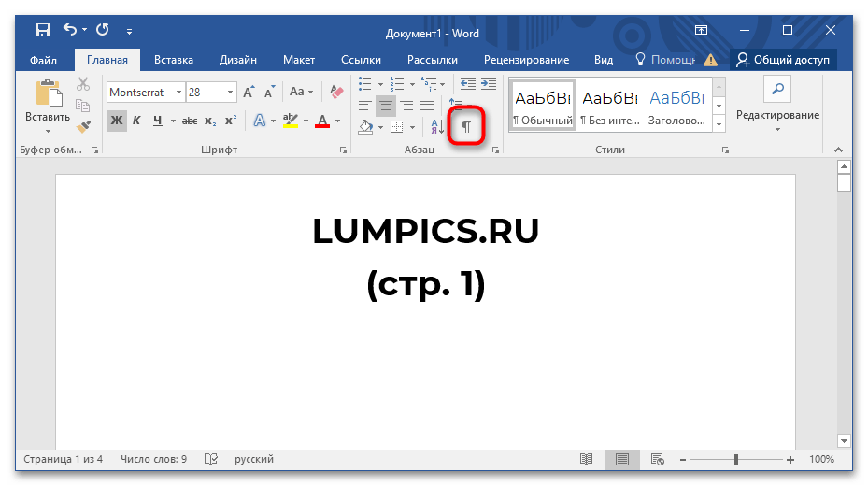Click the Общий доступ button
The height and width of the screenshot is (486, 868).
pyautogui.click(x=783, y=60)
